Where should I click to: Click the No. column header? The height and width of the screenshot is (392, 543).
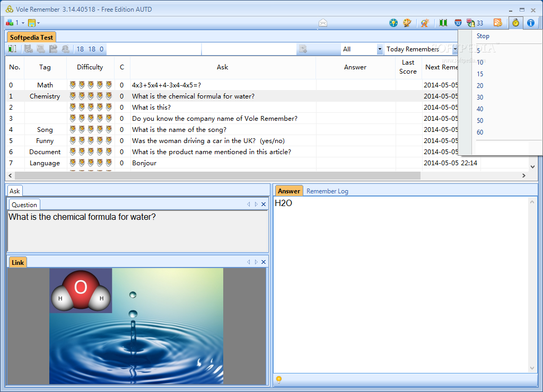tap(14, 67)
